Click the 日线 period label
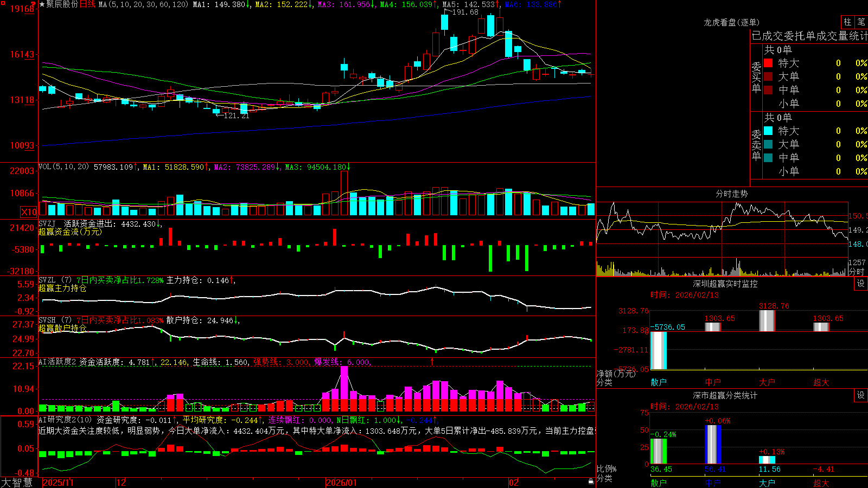 (87, 4)
